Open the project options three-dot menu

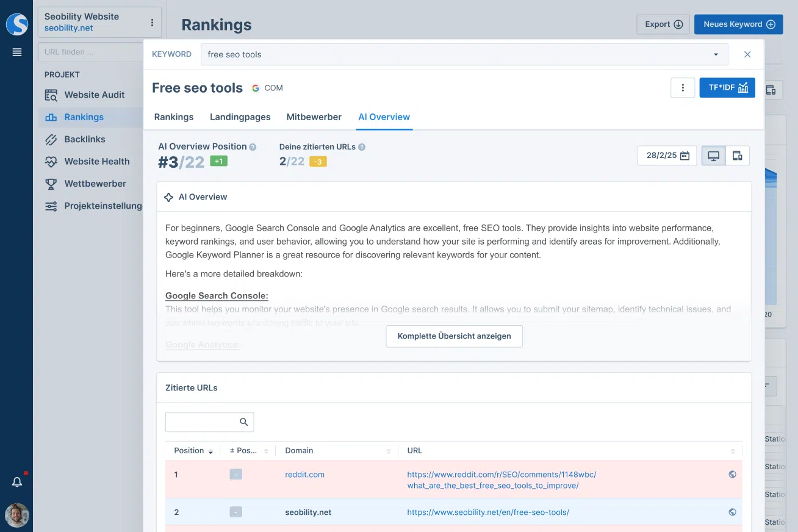(152, 23)
